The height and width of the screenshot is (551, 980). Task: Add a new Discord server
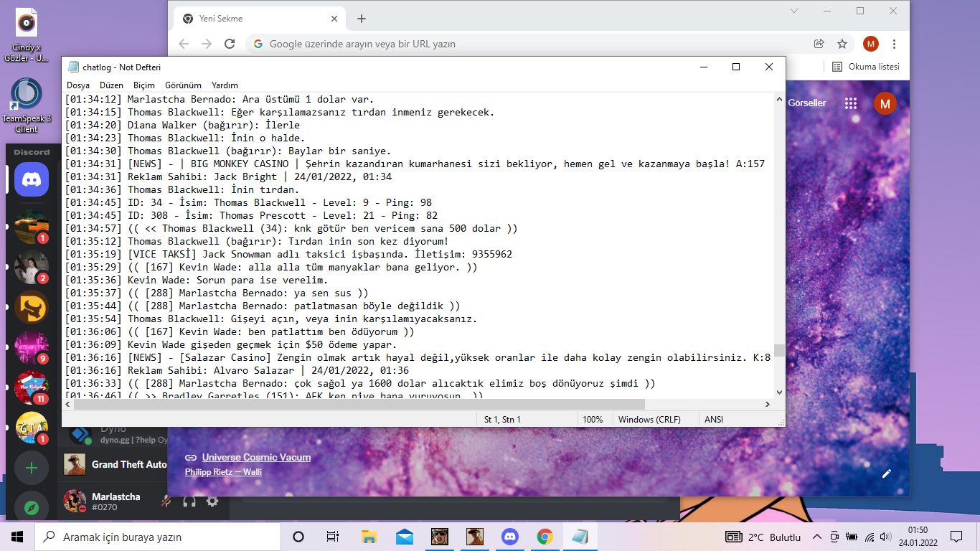click(32, 468)
